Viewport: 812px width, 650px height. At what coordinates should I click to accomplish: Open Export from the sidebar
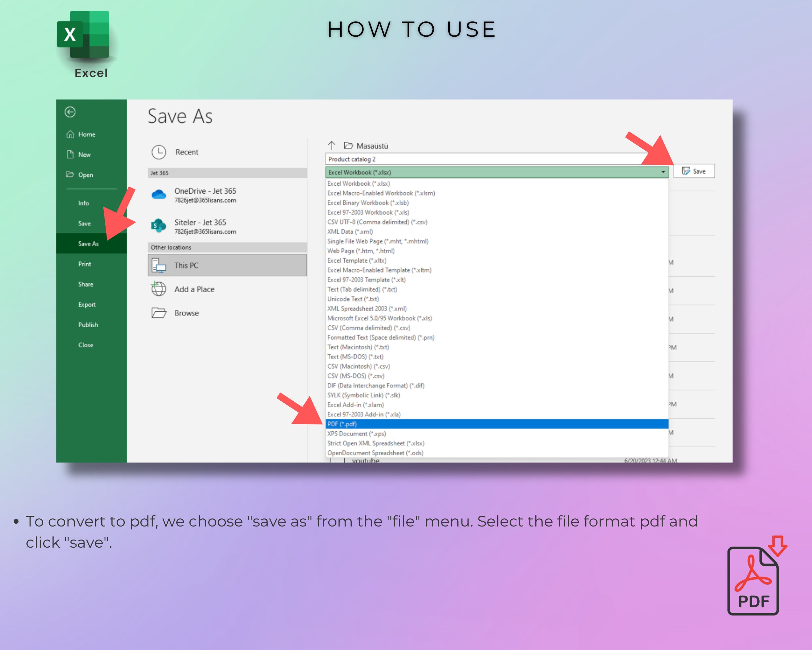tap(87, 305)
